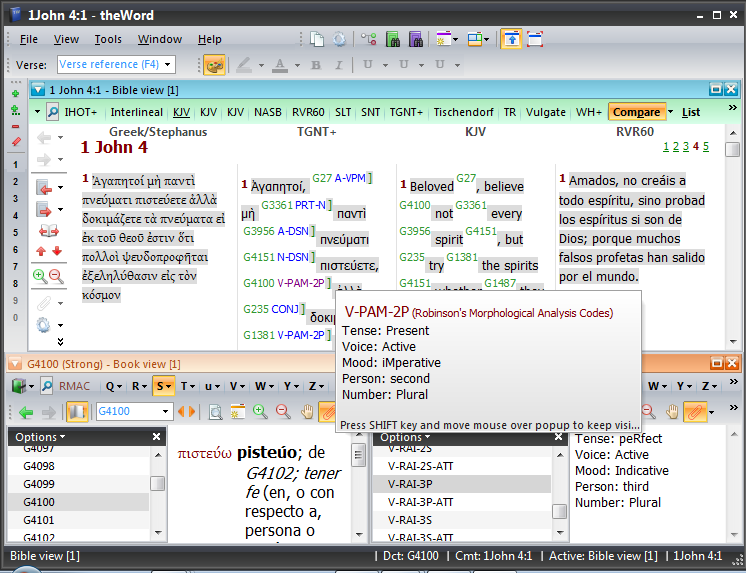This screenshot has width=746, height=573.
Task: Open the S modules dropdown in Book view
Action: click(x=163, y=386)
